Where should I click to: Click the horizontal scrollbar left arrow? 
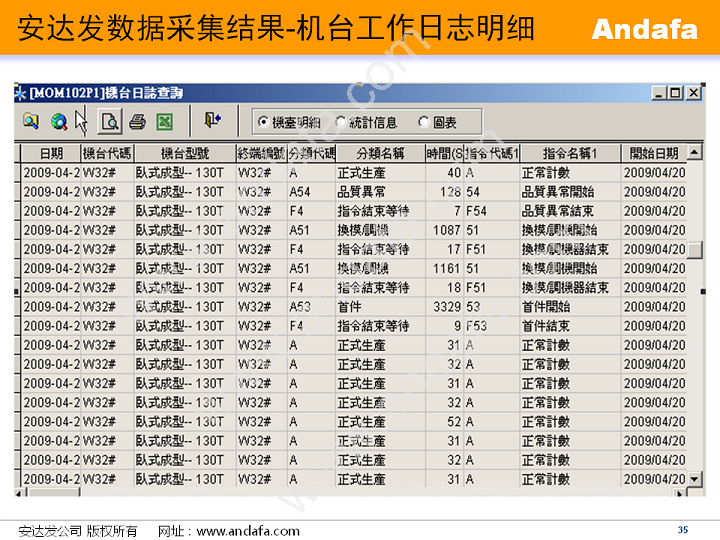click(22, 492)
